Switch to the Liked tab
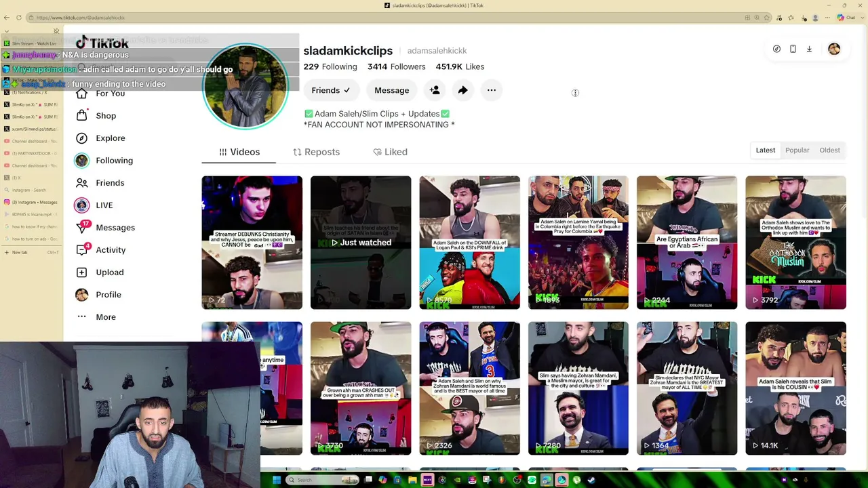 [x=390, y=152]
